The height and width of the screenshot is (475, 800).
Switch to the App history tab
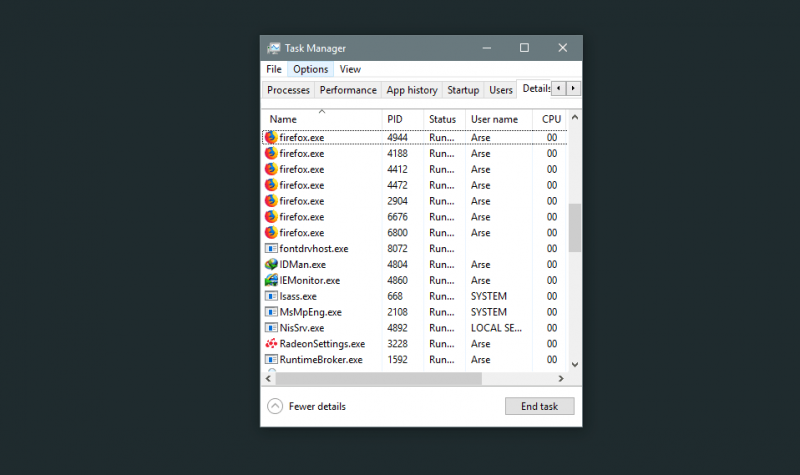click(412, 90)
